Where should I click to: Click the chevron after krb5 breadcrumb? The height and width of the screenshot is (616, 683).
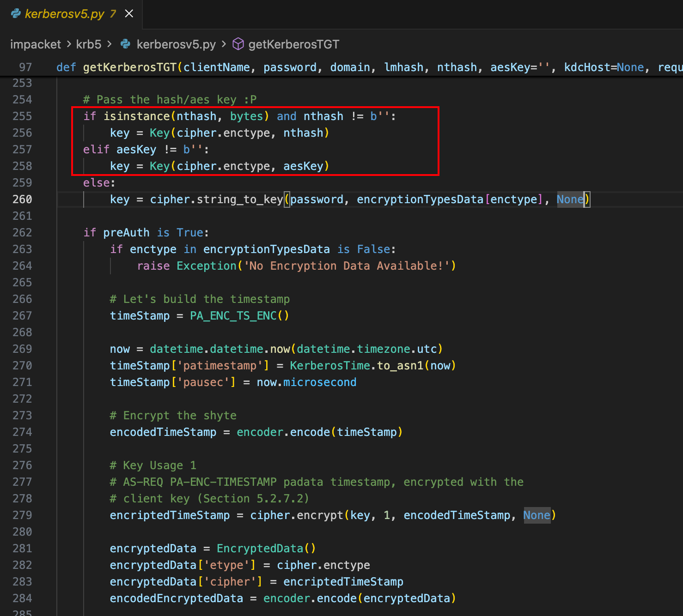pos(110,44)
